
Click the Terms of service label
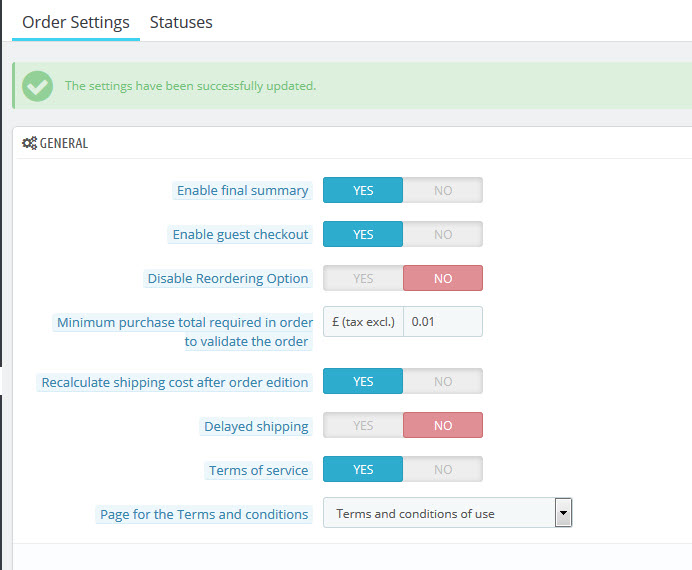pyautogui.click(x=258, y=470)
